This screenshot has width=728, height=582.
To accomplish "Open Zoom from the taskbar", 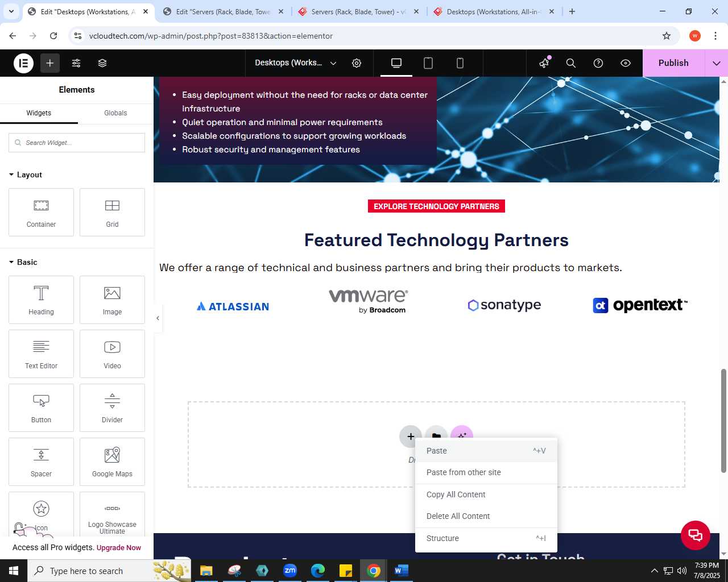I will coord(290,571).
